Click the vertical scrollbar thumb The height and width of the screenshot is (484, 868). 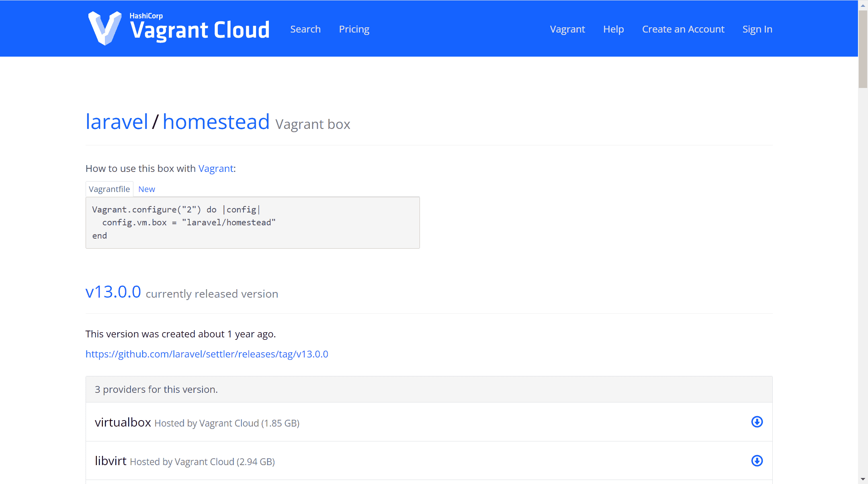pyautogui.click(x=863, y=49)
